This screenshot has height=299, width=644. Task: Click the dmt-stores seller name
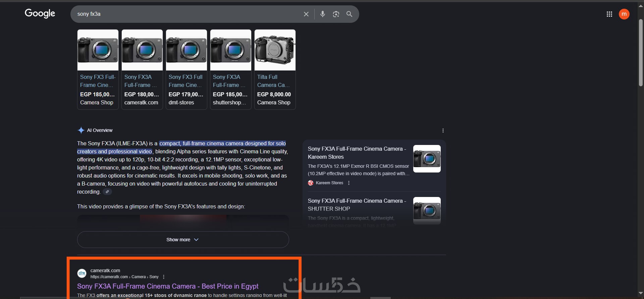coord(181,102)
